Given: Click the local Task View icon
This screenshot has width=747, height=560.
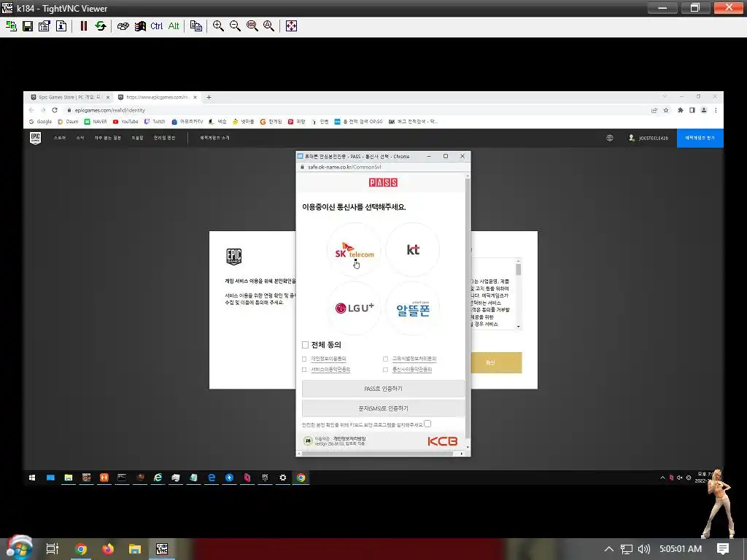Looking at the screenshot, I should click(x=52, y=549).
